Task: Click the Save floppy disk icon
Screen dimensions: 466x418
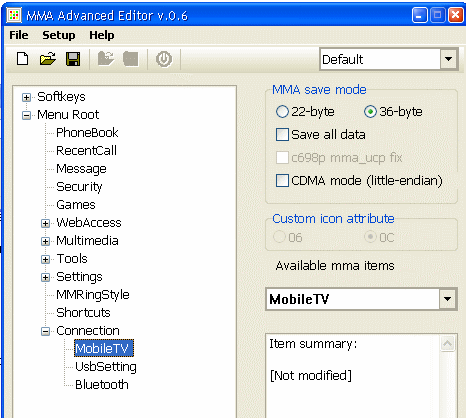Action: 73,59
